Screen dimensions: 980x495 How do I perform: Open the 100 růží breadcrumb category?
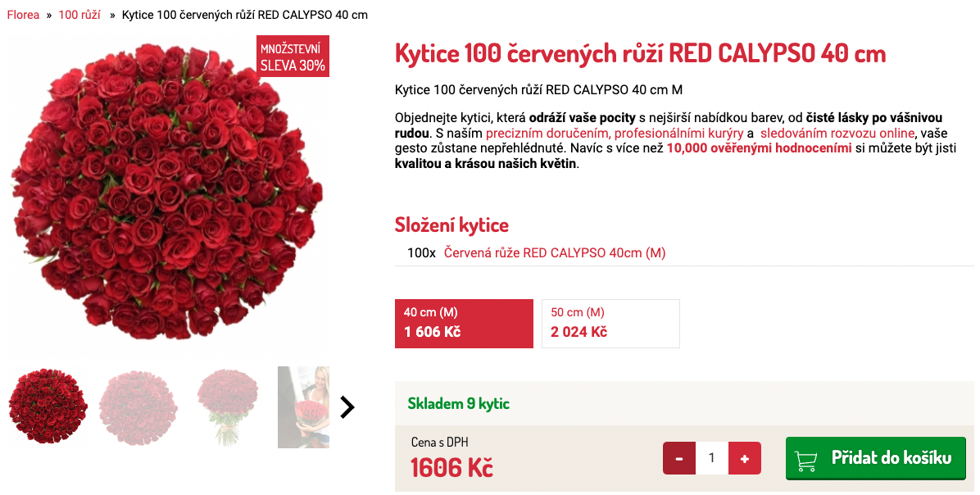79,16
